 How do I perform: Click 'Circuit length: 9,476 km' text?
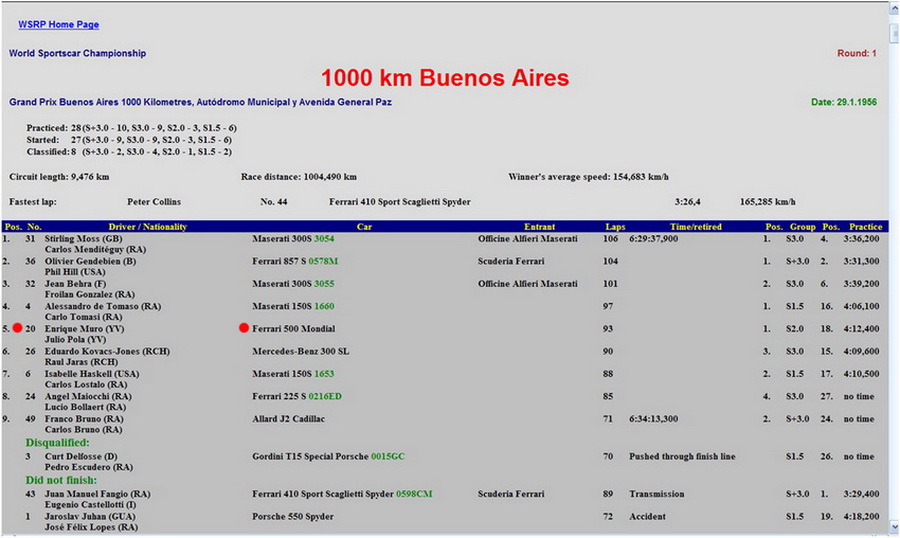59,177
